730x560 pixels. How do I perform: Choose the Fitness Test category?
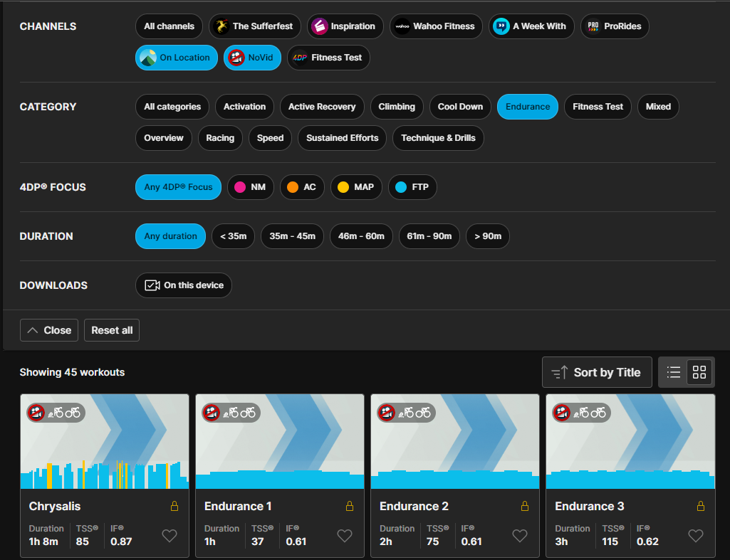coord(598,107)
